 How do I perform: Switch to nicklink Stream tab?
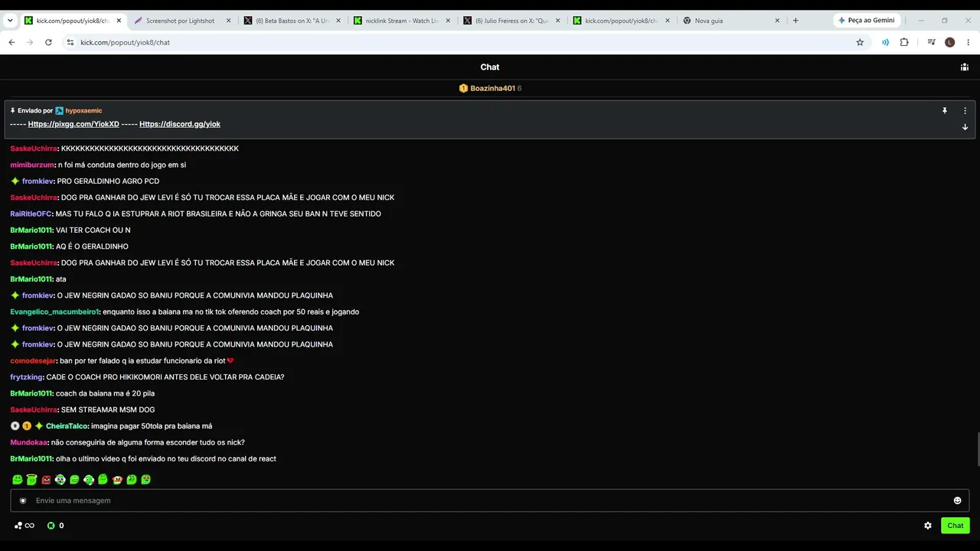pyautogui.click(x=401, y=21)
